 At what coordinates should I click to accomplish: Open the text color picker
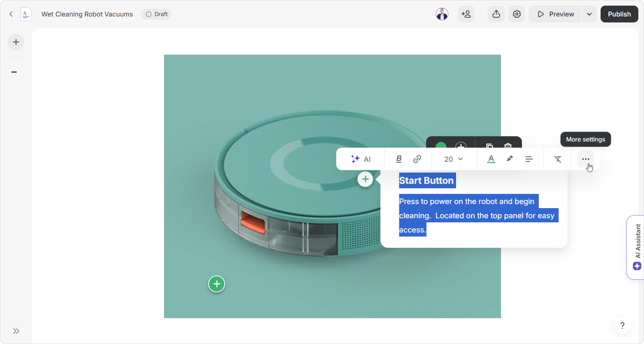(491, 159)
